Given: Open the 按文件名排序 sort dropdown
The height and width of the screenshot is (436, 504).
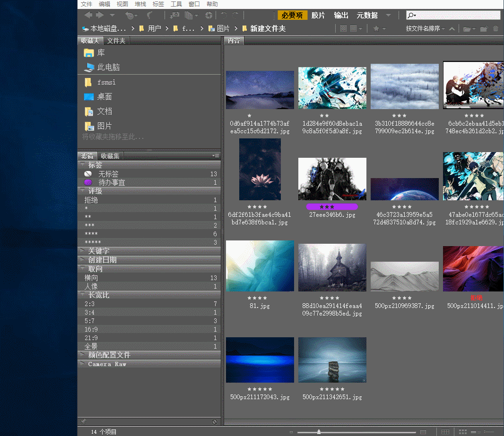Looking at the screenshot, I should (425, 29).
